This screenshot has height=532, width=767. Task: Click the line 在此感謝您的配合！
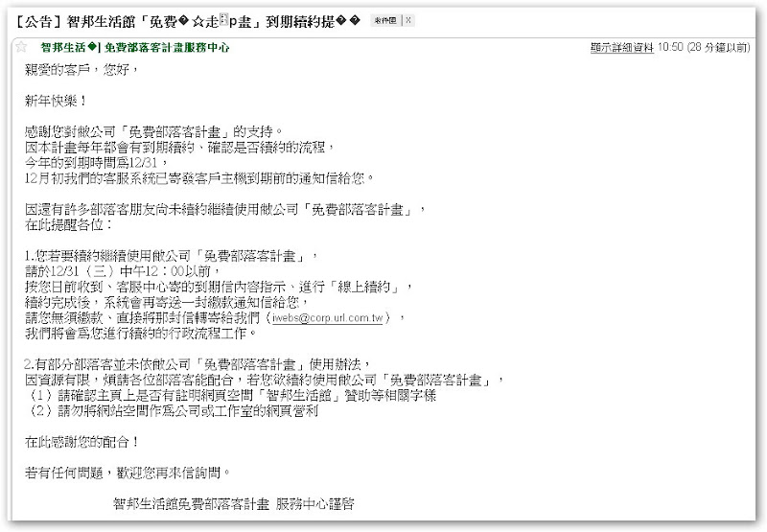(82, 442)
